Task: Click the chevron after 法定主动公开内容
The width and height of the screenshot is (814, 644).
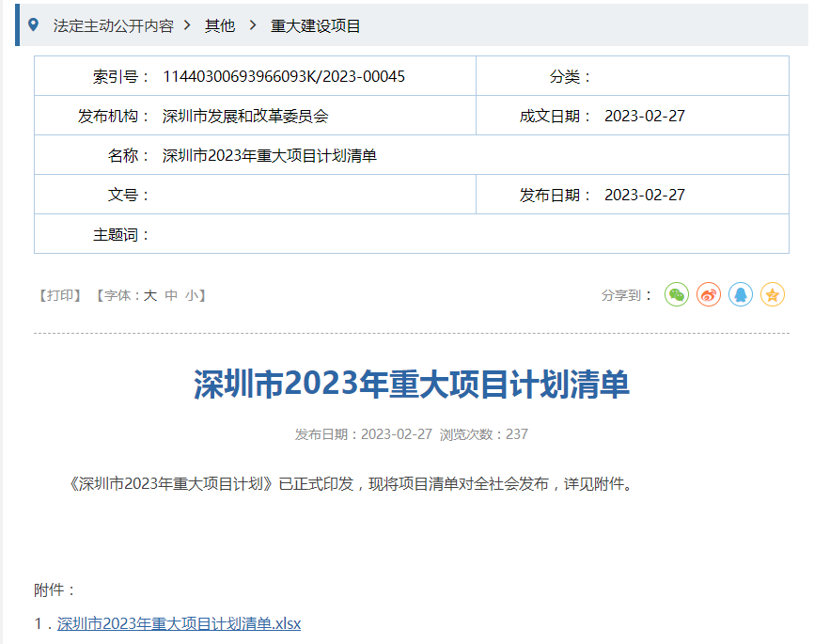Action: pyautogui.click(x=188, y=26)
